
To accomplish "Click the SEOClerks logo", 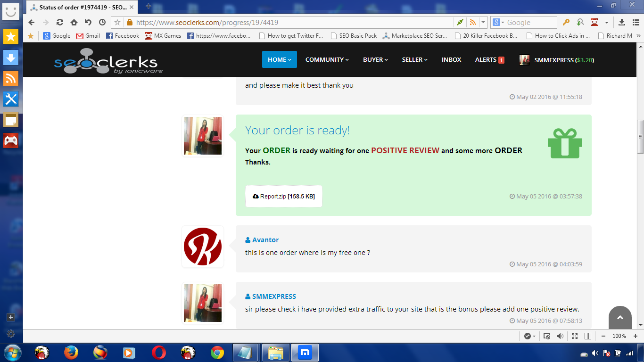I will [x=108, y=61].
